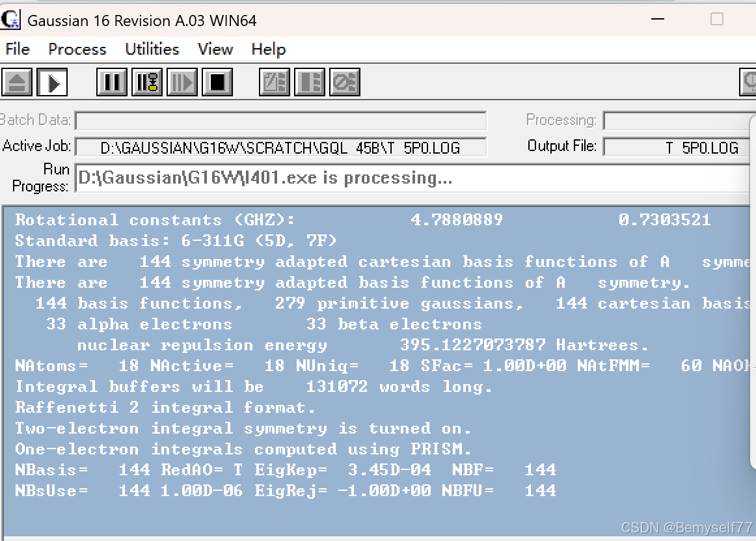Click the Active Job path field
The width and height of the screenshot is (756, 541).
(280, 147)
